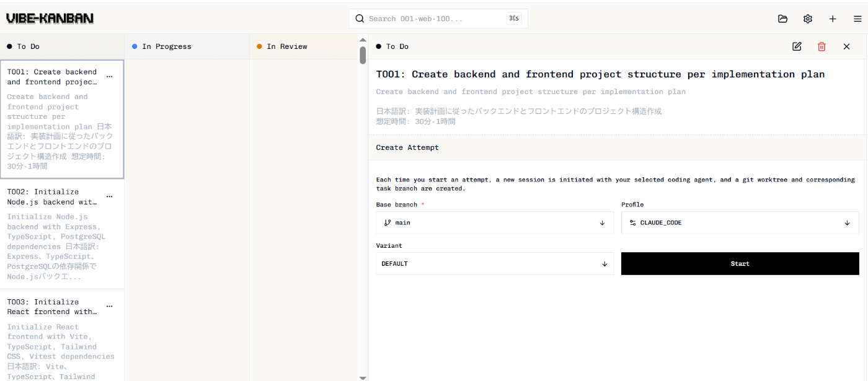Image resolution: width=868 pixels, height=381 pixels.
Task: Open the Base branch dropdown showing main
Action: (x=495, y=222)
